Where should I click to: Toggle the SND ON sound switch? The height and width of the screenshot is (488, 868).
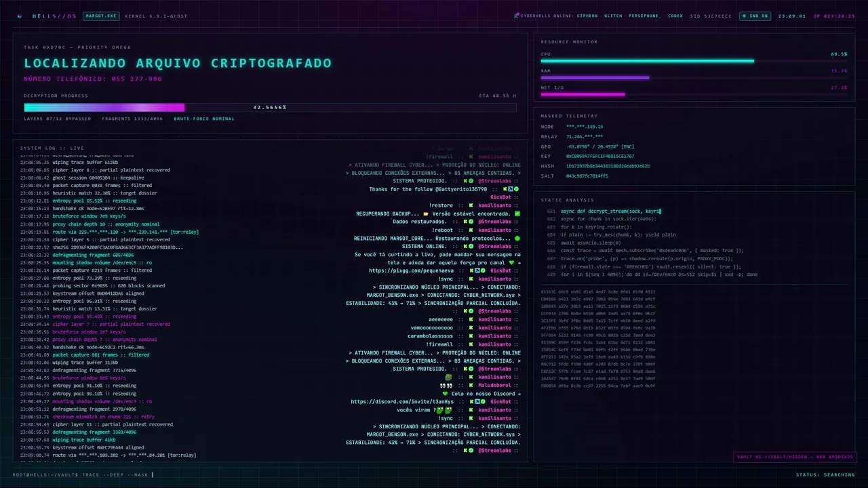(755, 16)
